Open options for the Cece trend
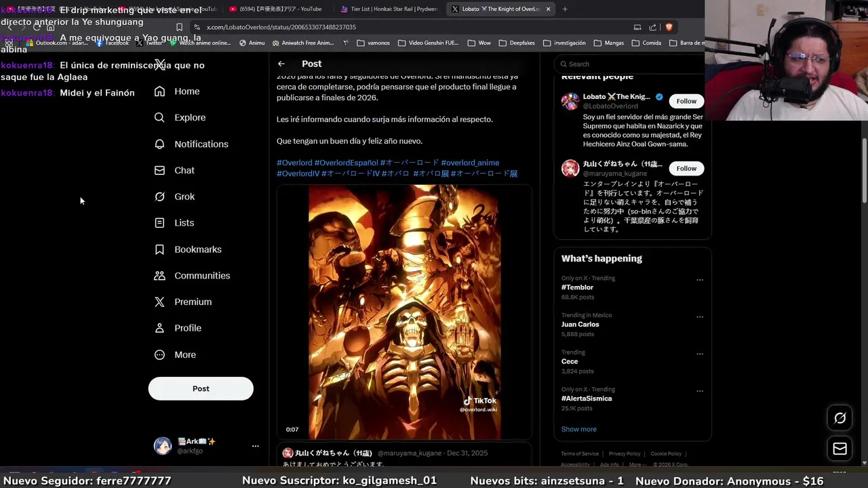 tap(700, 354)
